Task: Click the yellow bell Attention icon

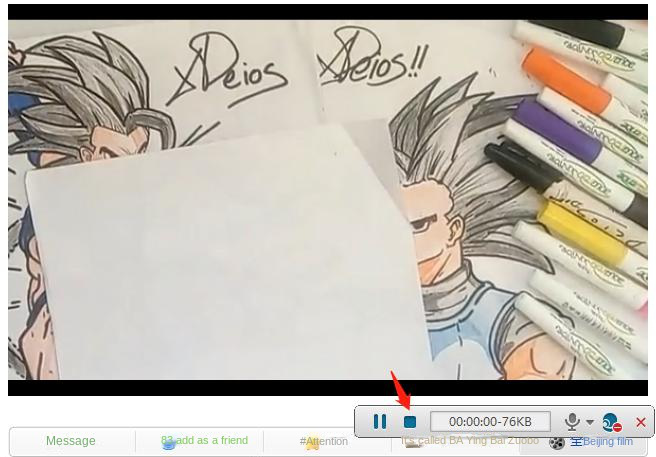Action: [x=312, y=443]
